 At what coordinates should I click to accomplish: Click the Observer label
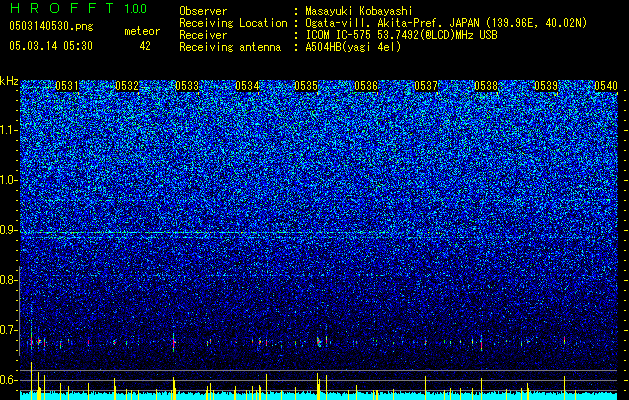203,11
